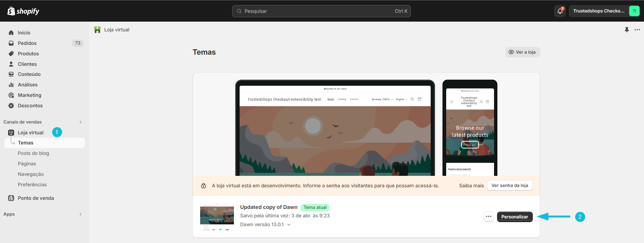Screen dimensions: 644x243
Task: Click the Pedidos 73 count badge
Action: [x=78, y=43]
